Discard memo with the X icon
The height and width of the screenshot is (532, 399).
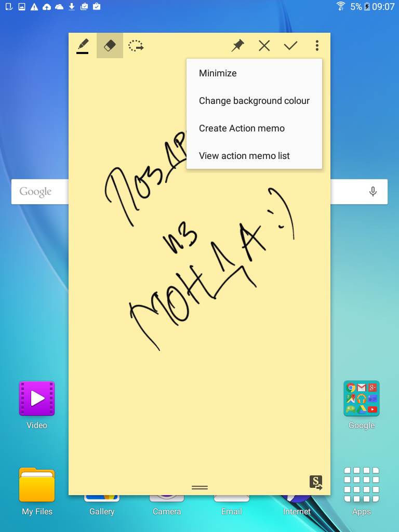(x=264, y=46)
